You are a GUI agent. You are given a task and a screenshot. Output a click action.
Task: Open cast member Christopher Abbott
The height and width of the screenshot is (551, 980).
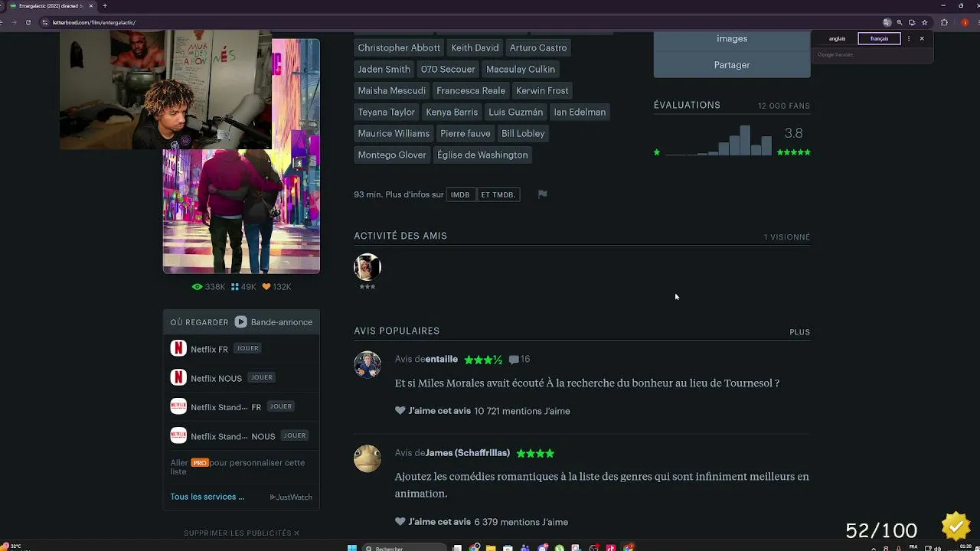click(399, 47)
